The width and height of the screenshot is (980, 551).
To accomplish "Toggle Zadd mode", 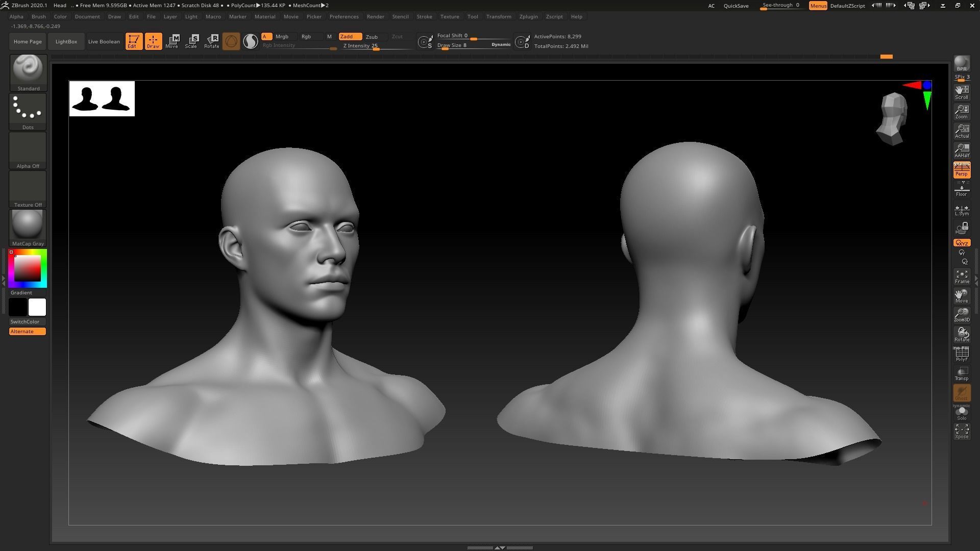I will click(x=350, y=37).
